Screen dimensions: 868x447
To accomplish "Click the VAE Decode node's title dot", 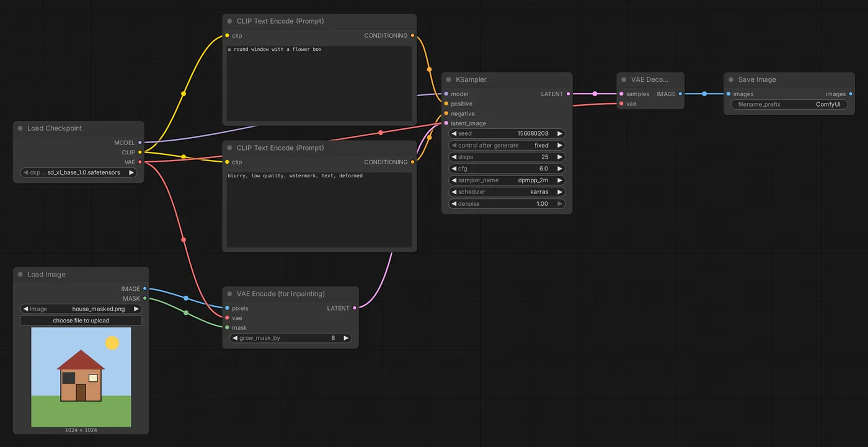I will 624,79.
